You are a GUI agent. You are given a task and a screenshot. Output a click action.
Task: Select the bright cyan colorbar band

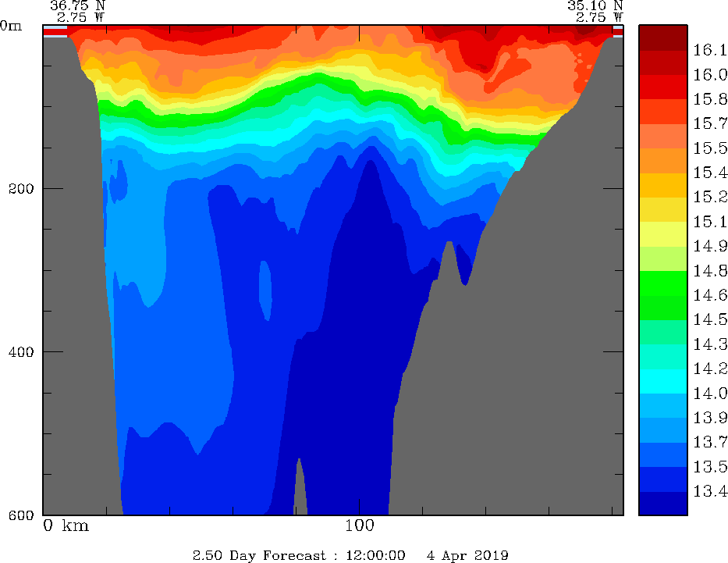click(663, 381)
